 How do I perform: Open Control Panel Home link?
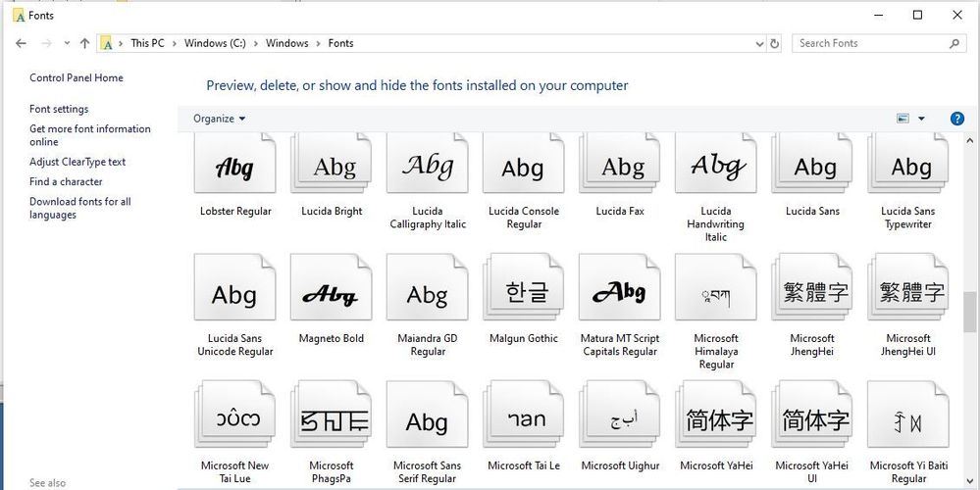77,78
